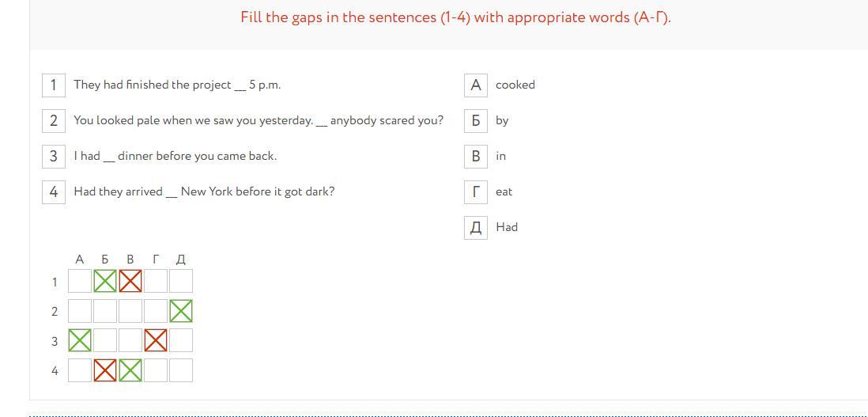Toggle red-crossed box row 4, column Б
This screenshot has width=868, height=417.
point(105,370)
